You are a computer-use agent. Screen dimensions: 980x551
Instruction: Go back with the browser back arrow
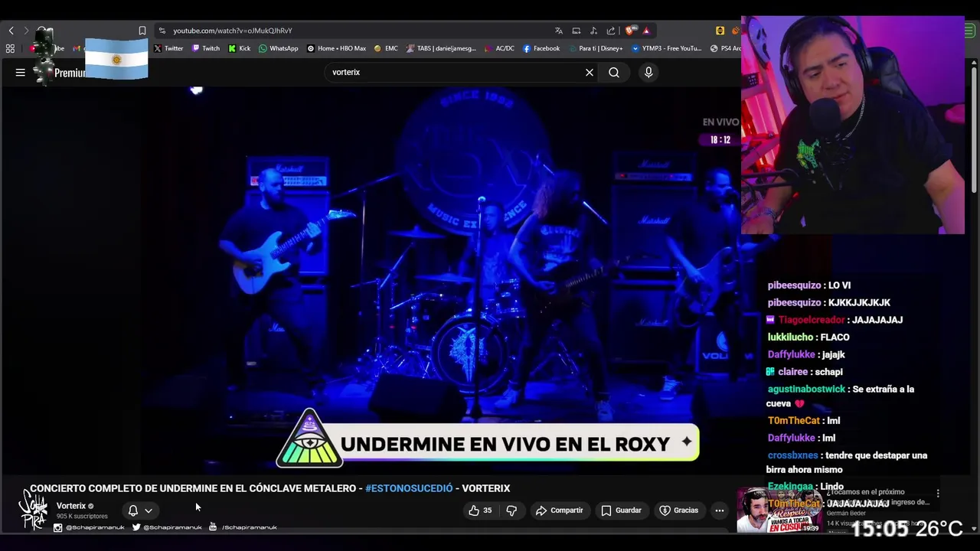click(11, 31)
